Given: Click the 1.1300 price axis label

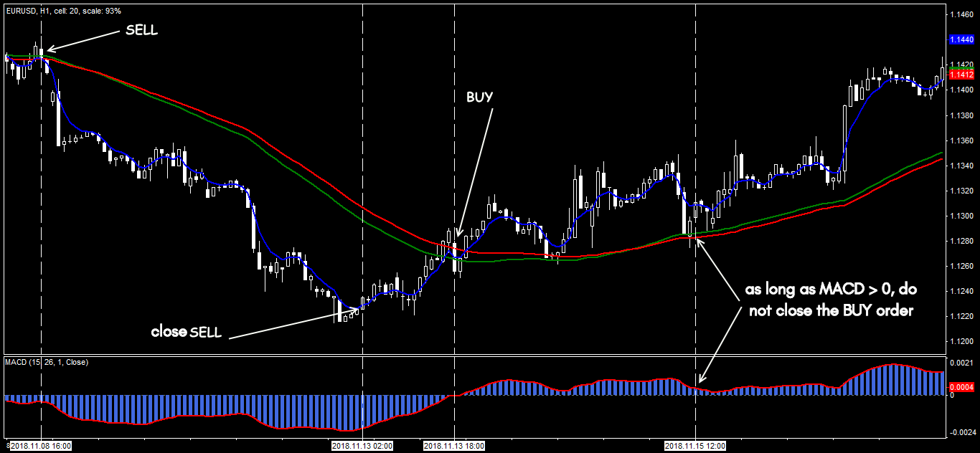Looking at the screenshot, I should click(x=962, y=216).
